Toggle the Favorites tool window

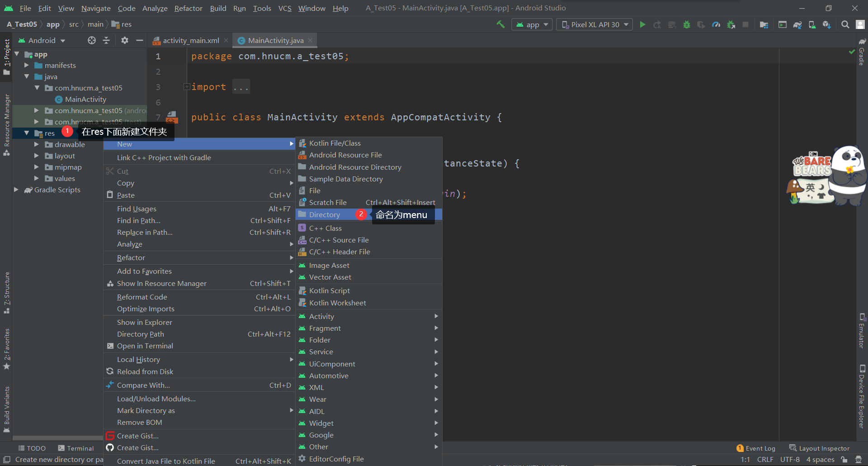(6, 349)
